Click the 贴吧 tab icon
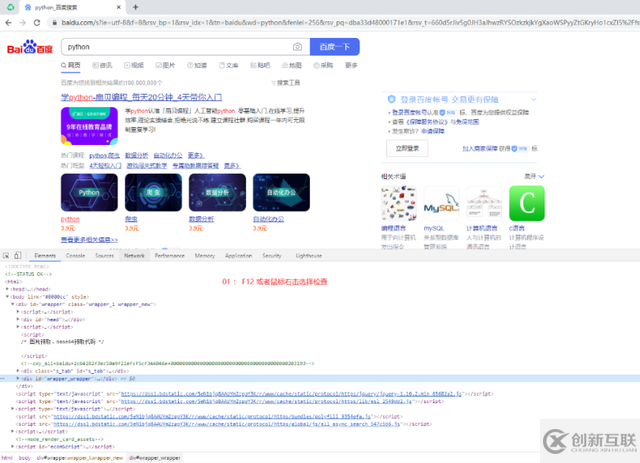640x463 pixels. point(253,65)
